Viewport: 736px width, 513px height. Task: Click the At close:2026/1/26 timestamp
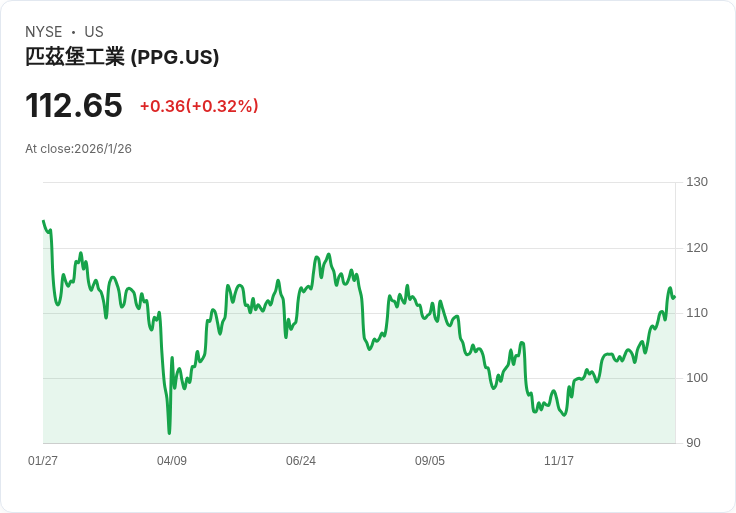[78, 149]
